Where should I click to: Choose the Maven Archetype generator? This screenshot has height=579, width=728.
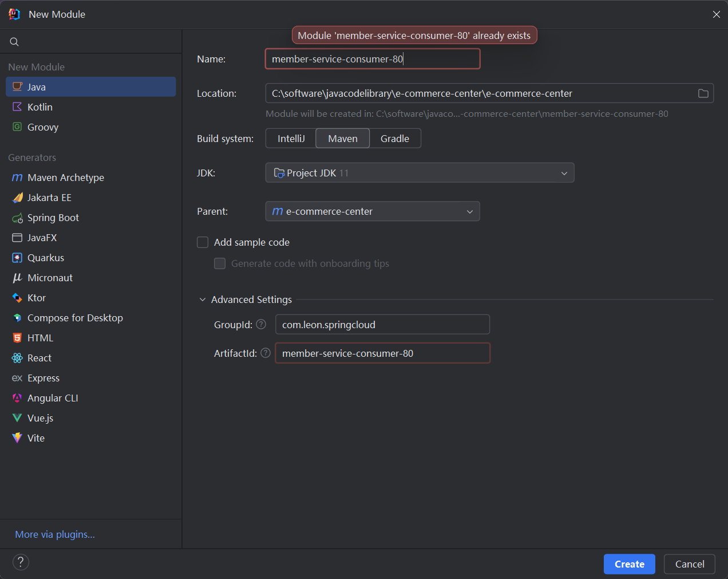coord(65,178)
